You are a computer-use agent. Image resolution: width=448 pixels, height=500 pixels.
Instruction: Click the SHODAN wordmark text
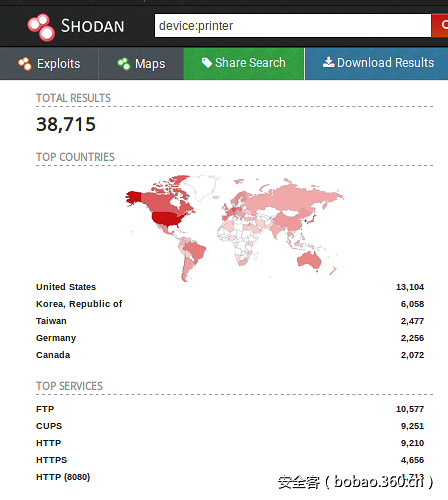tap(92, 26)
